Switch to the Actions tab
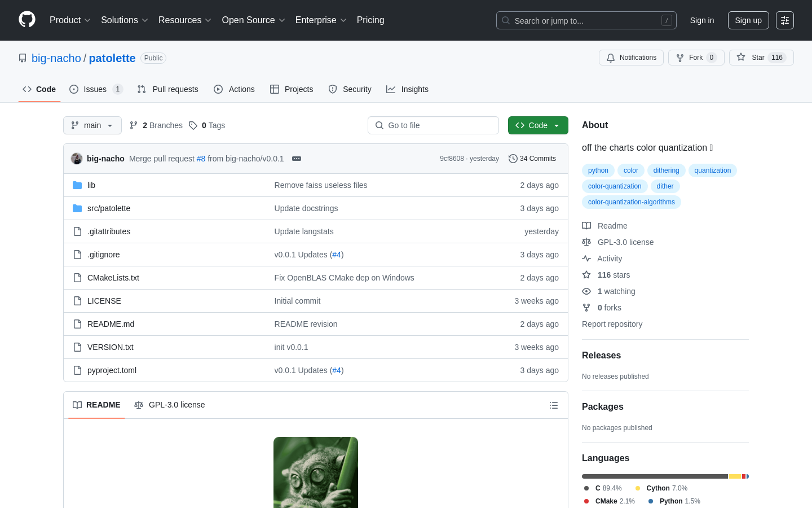Screen dimensions: 812x508 (234, 89)
